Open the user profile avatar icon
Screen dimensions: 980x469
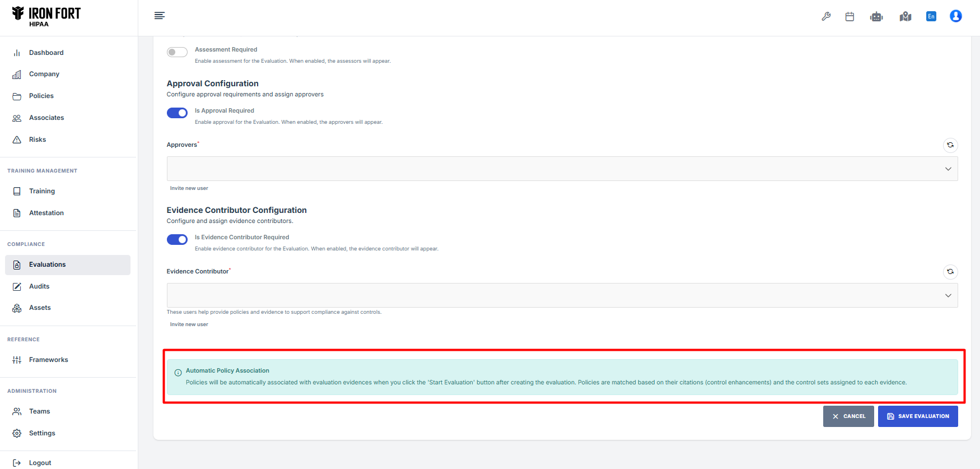[955, 16]
